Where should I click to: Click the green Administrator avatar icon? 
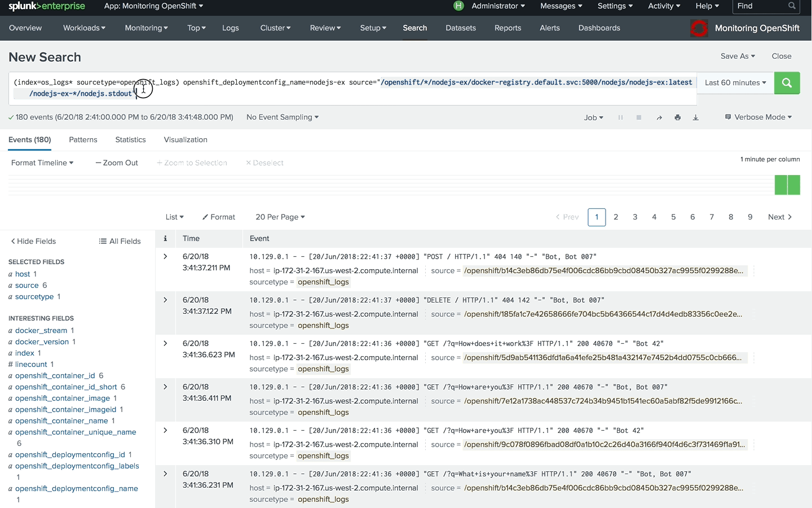(x=458, y=6)
